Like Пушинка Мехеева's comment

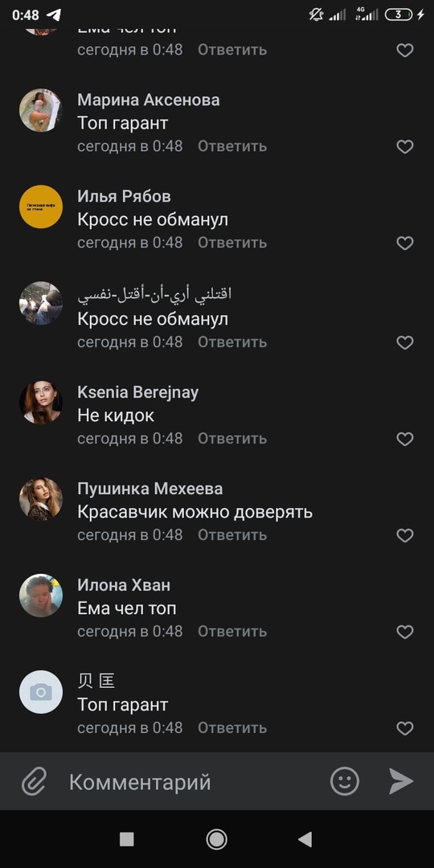405,535
